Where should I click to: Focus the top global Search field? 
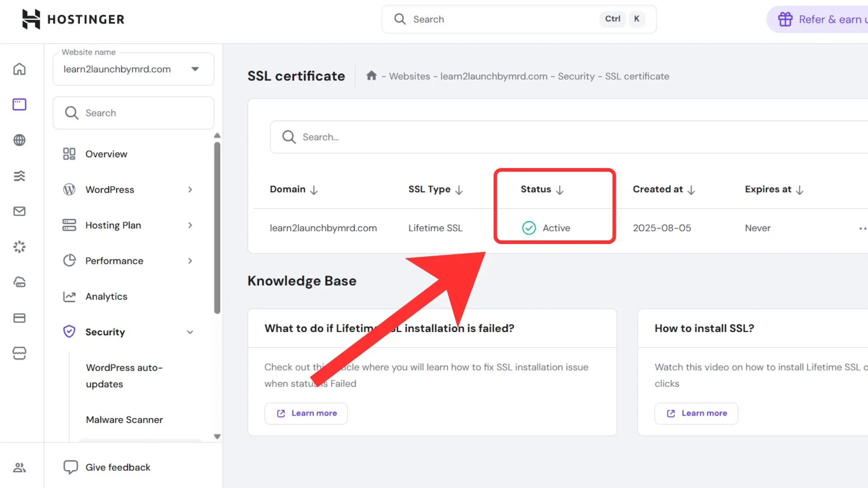pos(519,19)
